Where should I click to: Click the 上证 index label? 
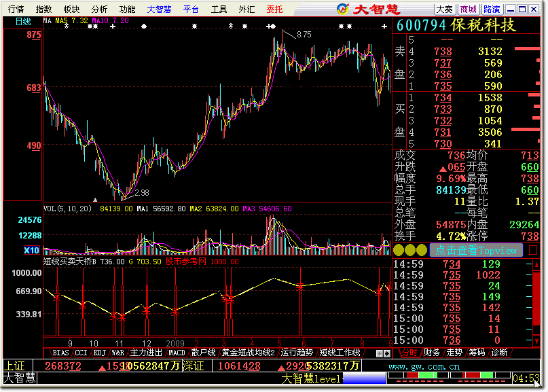tap(14, 366)
